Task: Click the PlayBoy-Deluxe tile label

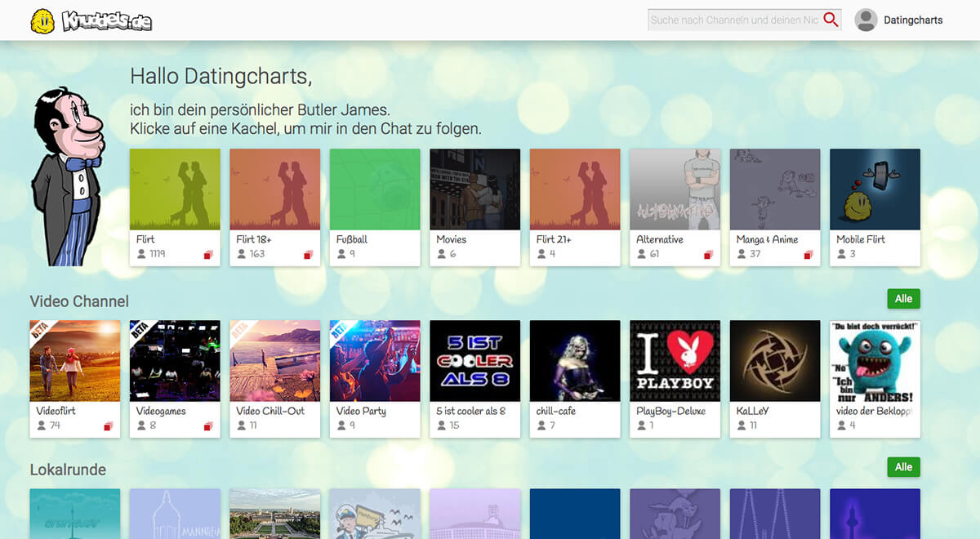Action: tap(671, 411)
